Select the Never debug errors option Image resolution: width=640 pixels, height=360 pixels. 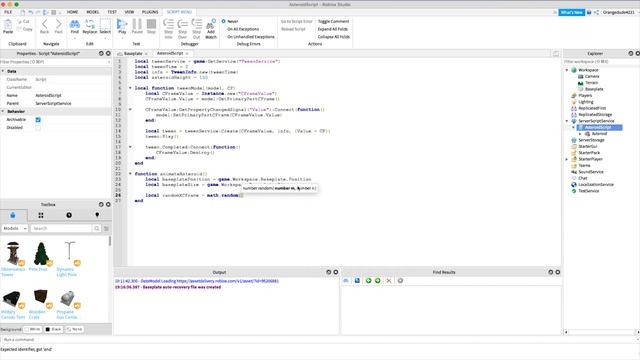click(x=230, y=21)
